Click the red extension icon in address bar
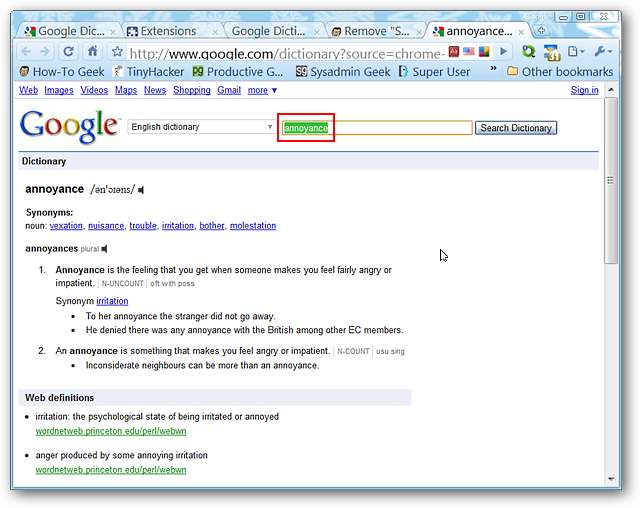Image resolution: width=640 pixels, height=508 pixels. click(x=453, y=52)
